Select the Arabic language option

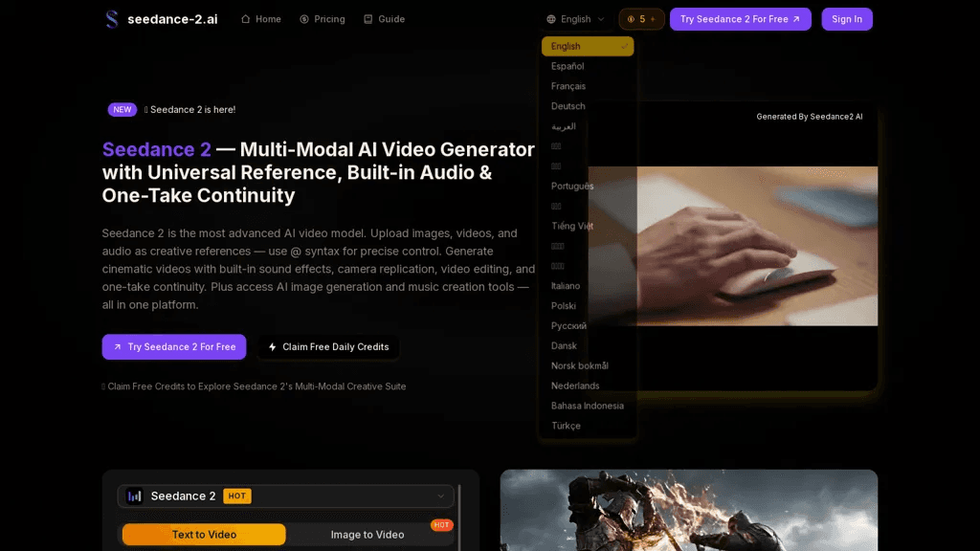tap(588, 126)
